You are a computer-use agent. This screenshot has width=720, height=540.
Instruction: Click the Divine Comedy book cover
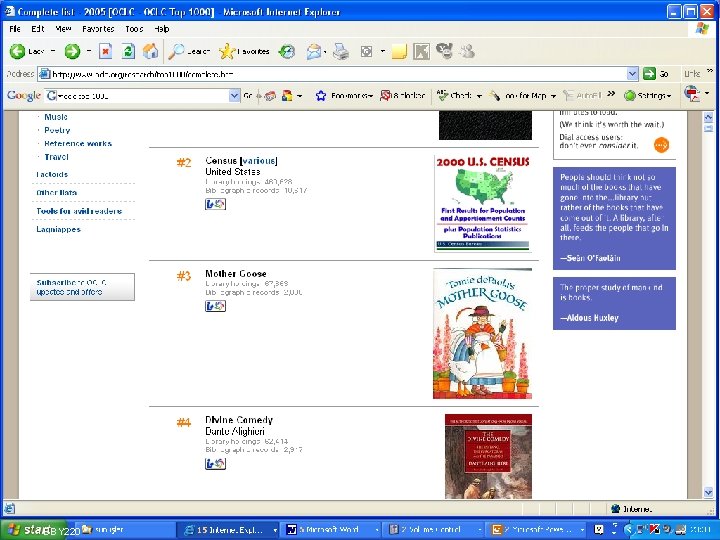[488, 456]
